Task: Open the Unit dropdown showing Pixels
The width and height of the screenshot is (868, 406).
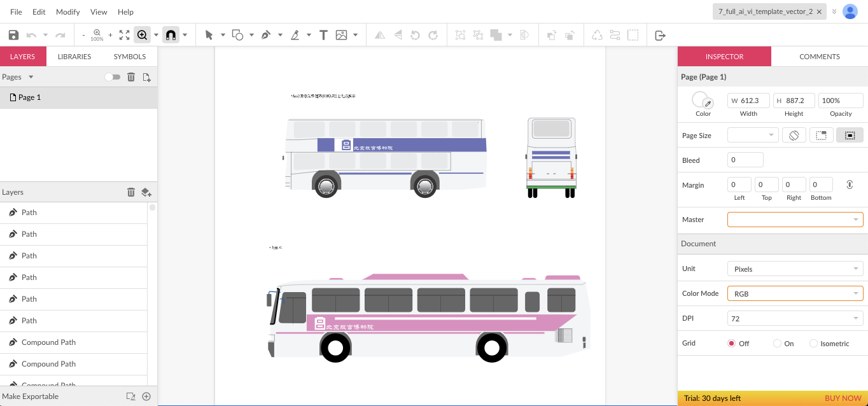Action: [794, 269]
